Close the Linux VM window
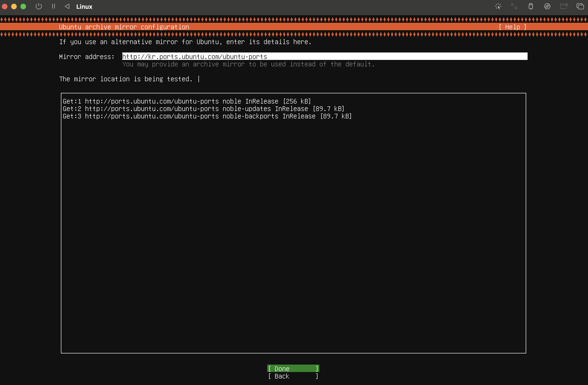This screenshot has height=385, width=588. coord(5,7)
